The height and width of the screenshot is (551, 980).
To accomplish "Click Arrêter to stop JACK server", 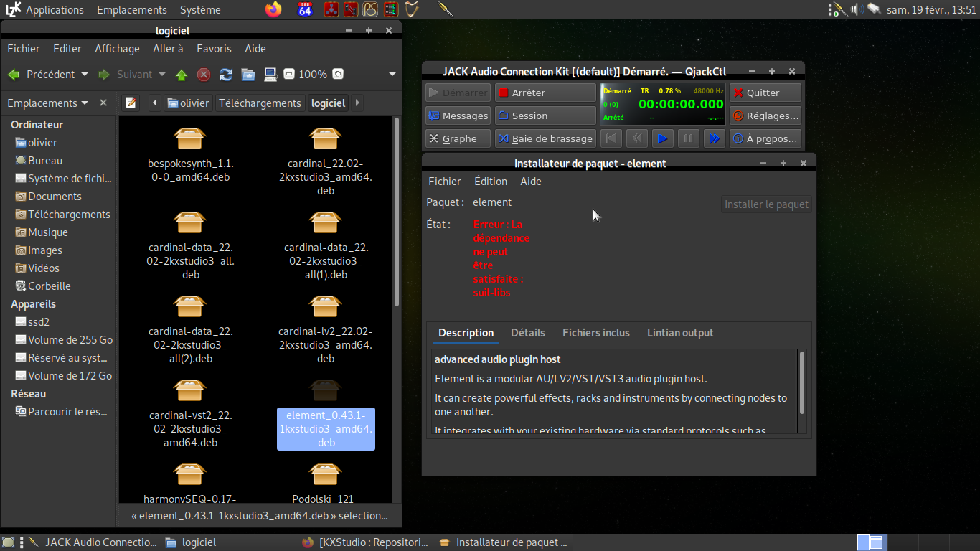I will pos(545,93).
